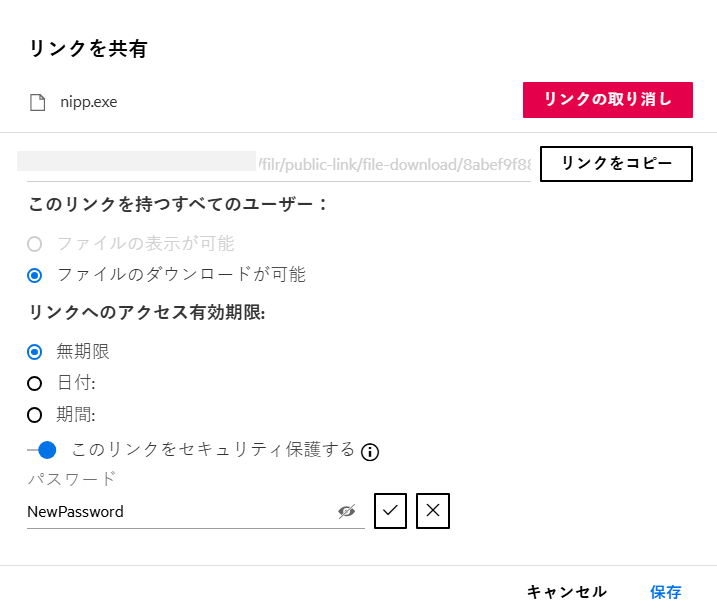Click the file icon beside nipp.exe
Screen dimensions: 717x615
coord(38,102)
